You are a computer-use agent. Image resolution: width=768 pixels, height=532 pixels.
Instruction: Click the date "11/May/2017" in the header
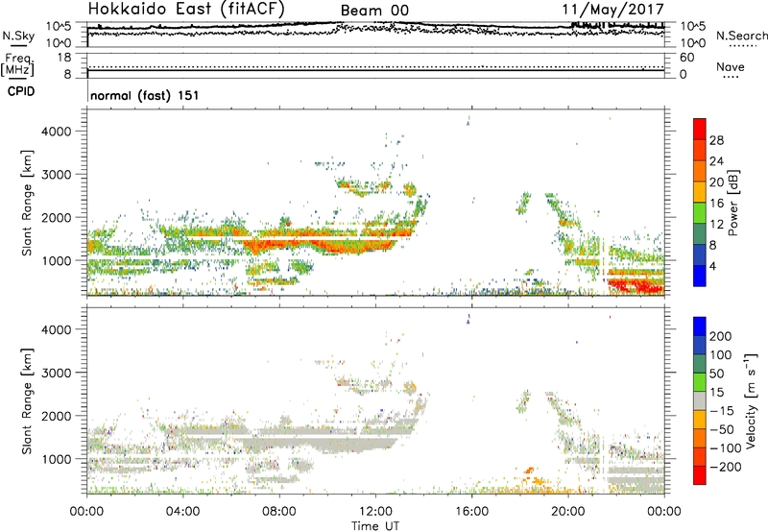612,10
